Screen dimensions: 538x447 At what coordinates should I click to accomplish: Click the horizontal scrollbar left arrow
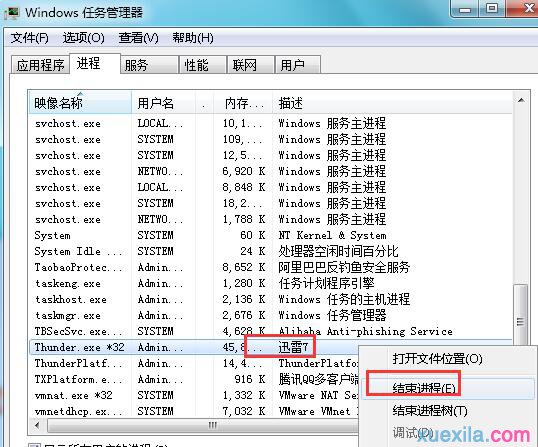tap(37, 426)
